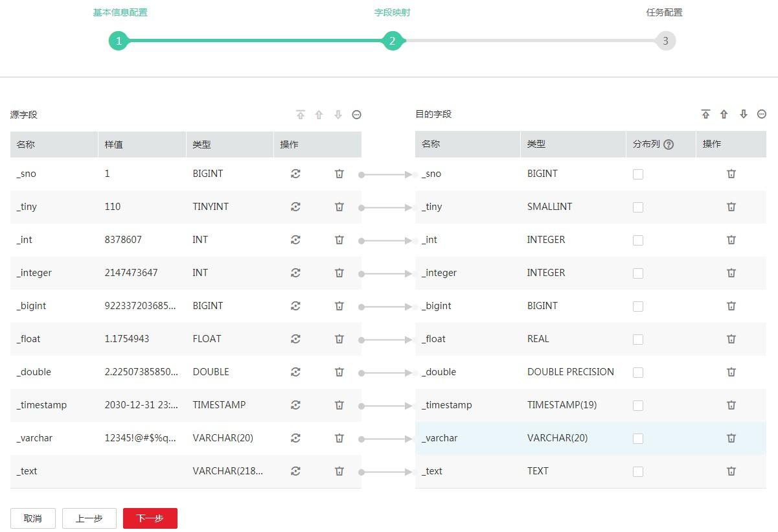Open the ellipsis options menu above the source panel
Image resolution: width=778 pixels, height=532 pixels.
click(356, 114)
